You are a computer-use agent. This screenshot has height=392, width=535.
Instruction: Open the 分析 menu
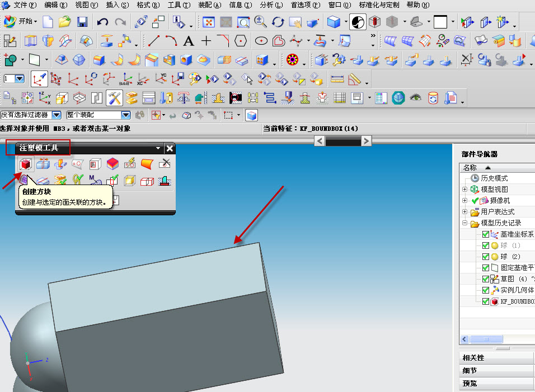[x=271, y=5]
